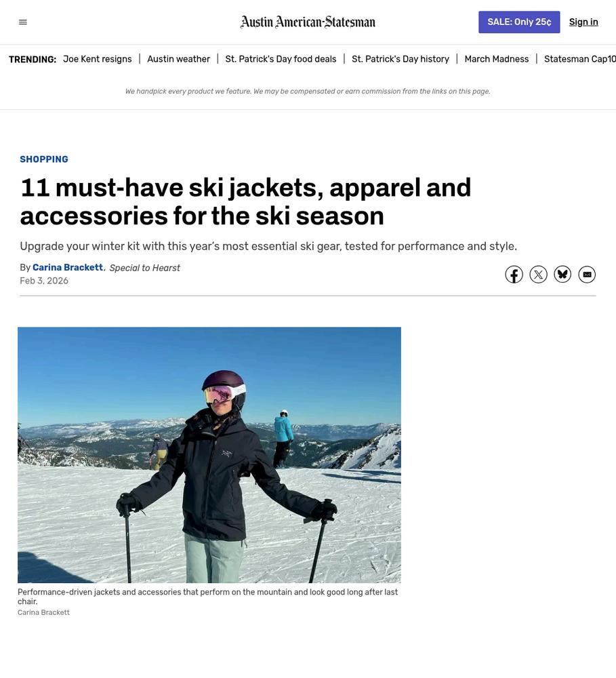Open the hamburger navigation menu
This screenshot has height=678, width=616.
tap(23, 22)
